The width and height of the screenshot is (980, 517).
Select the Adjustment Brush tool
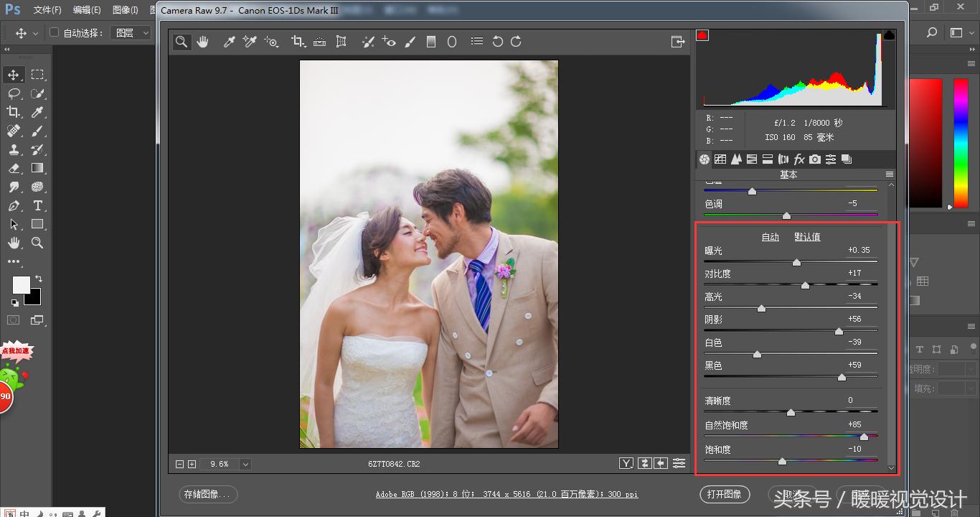pos(410,42)
